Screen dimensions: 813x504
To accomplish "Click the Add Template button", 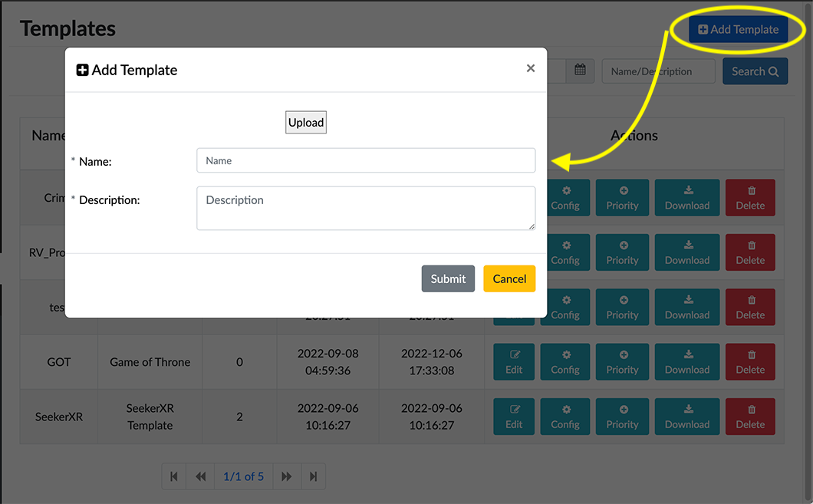I will (738, 30).
